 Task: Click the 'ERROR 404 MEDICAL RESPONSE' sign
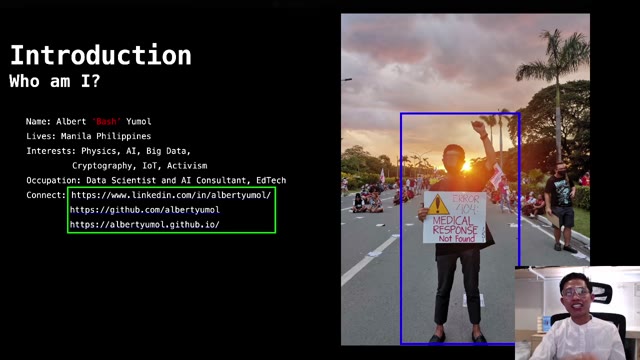click(x=454, y=218)
